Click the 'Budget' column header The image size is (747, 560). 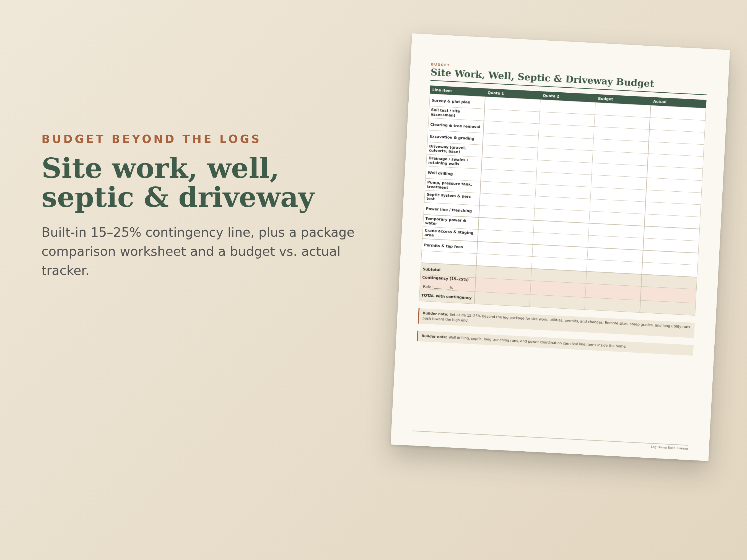606,99
